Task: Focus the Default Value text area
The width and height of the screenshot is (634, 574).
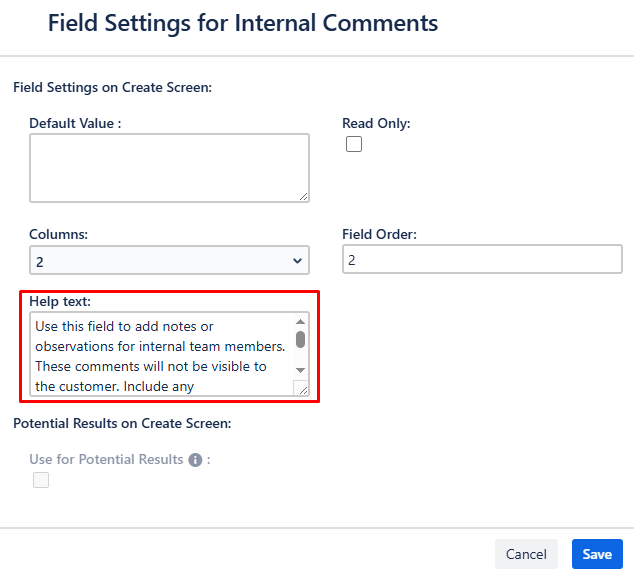Action: click(x=169, y=168)
